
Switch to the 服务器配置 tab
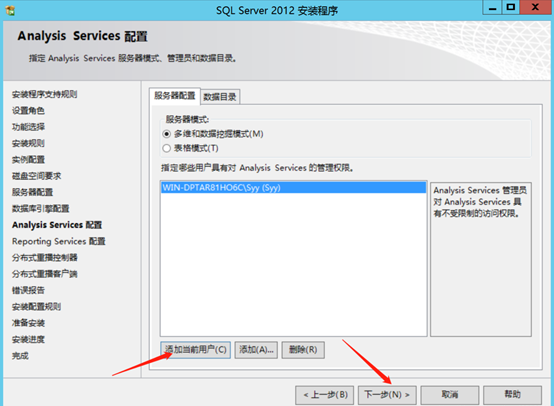point(175,96)
